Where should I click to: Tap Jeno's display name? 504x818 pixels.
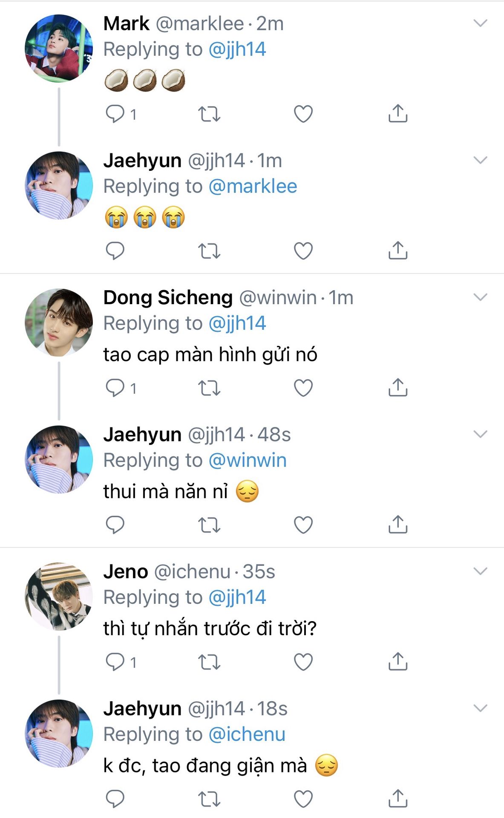(x=126, y=572)
